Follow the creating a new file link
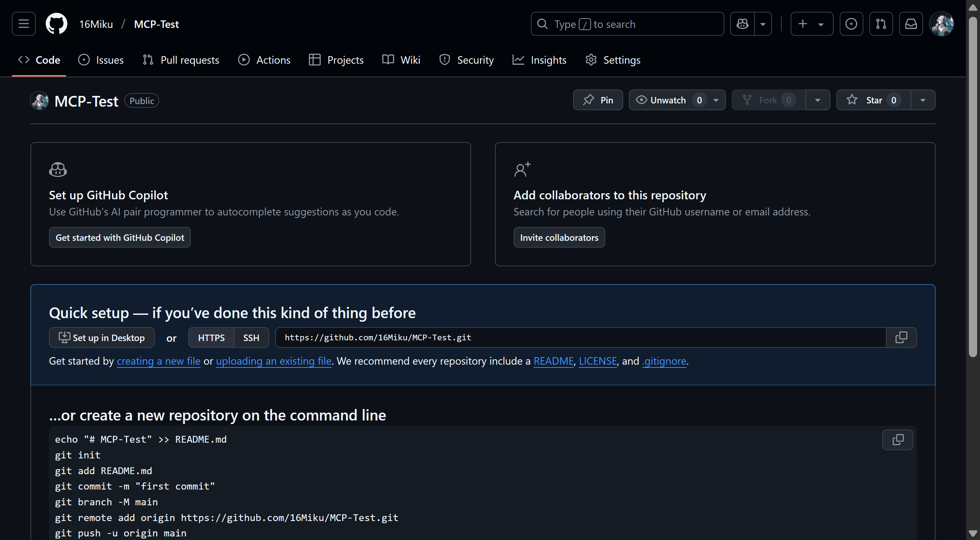The height and width of the screenshot is (540, 980). [158, 361]
